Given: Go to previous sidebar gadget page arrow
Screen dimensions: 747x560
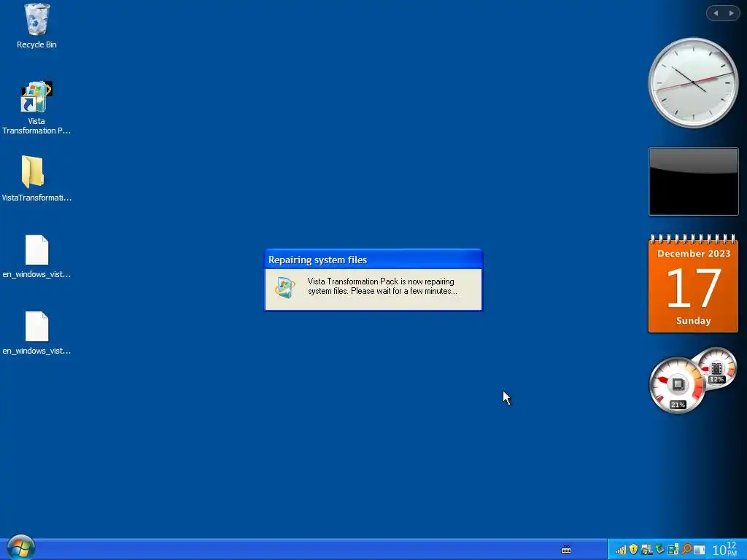Looking at the screenshot, I should point(716,13).
